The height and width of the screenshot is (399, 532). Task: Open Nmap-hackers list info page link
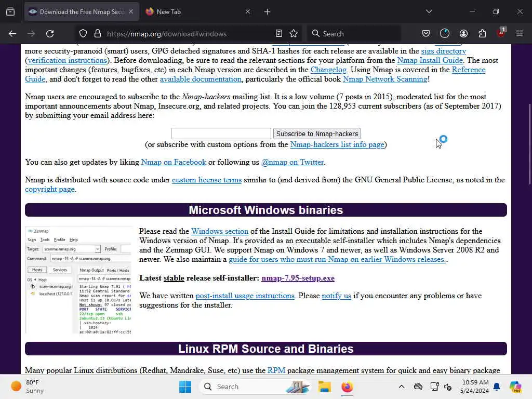pyautogui.click(x=337, y=144)
